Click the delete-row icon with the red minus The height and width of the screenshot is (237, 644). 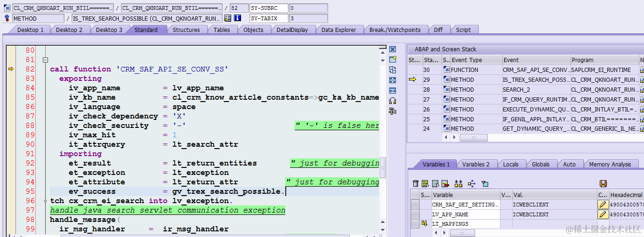pyautogui.click(x=445, y=183)
